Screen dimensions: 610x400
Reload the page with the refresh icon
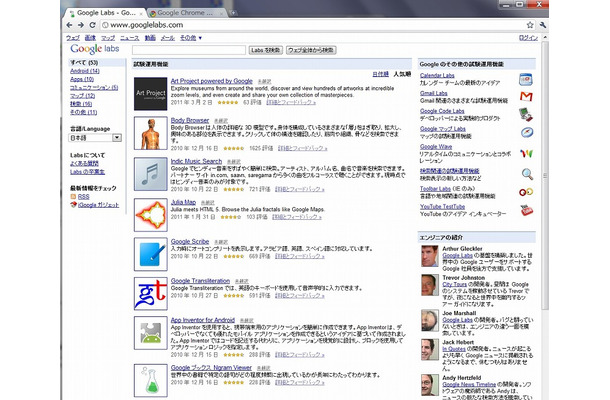(92, 25)
